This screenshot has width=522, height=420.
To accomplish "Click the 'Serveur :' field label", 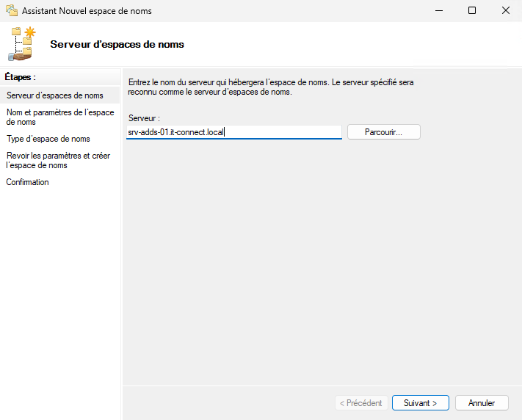I will pos(144,118).
